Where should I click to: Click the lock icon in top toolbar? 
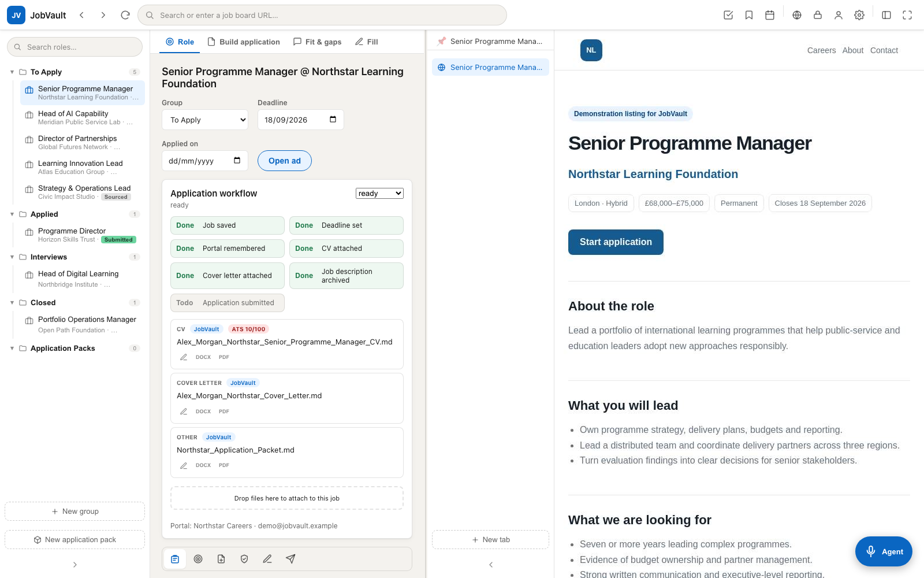tap(818, 15)
